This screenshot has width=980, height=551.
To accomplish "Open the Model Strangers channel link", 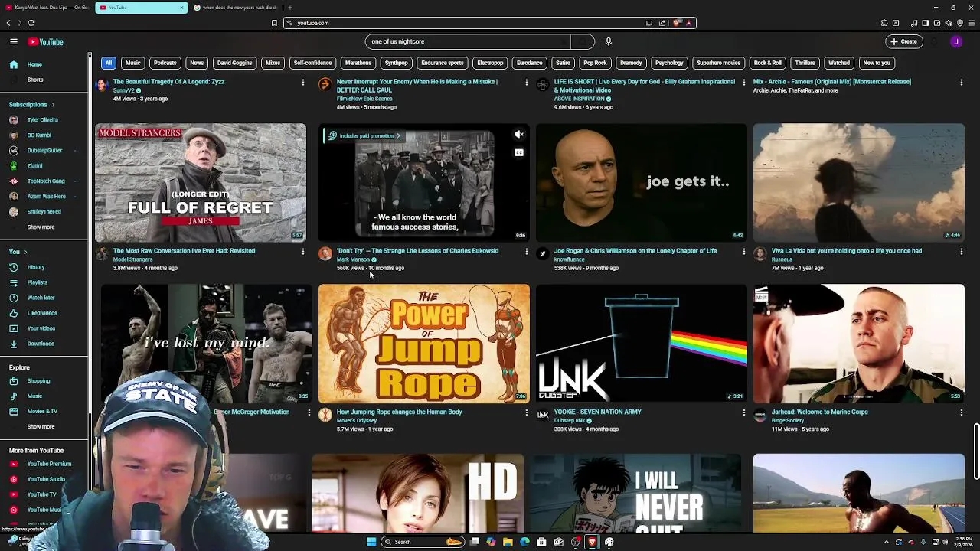I will [133, 259].
